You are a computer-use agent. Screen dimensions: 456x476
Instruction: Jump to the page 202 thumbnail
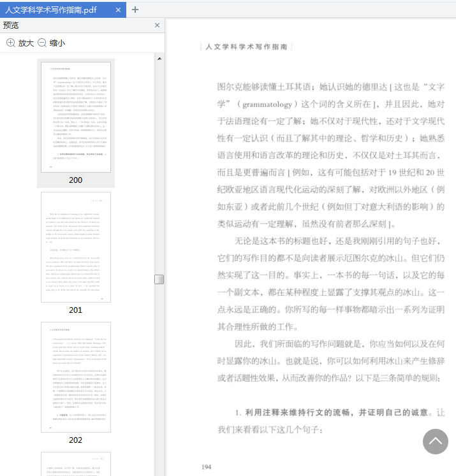pyautogui.click(x=76, y=377)
